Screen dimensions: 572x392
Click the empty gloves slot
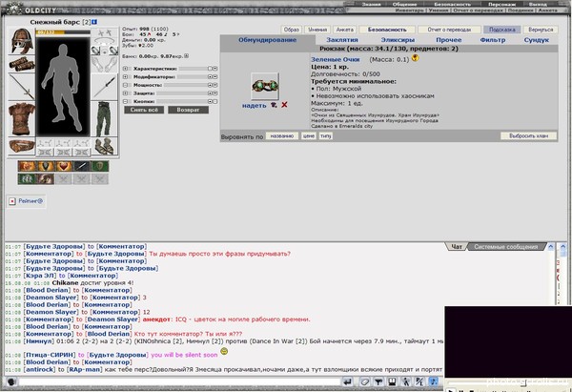105,64
